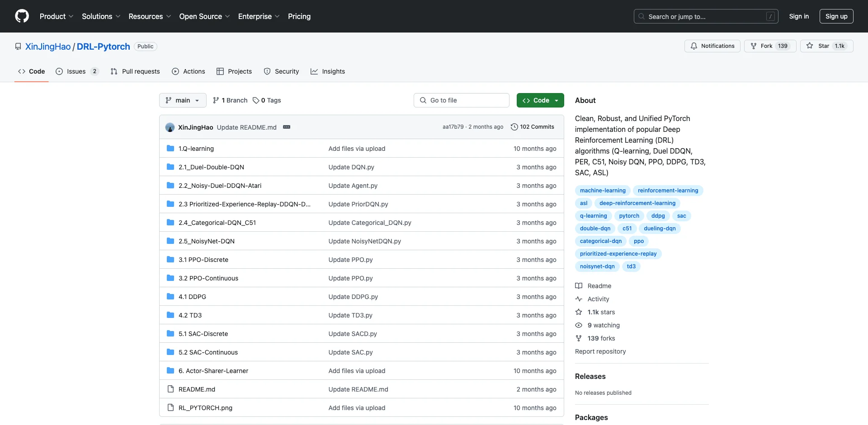Click the branch icon beside 1 Branch
Screen dimensions: 868x425
(x=216, y=100)
